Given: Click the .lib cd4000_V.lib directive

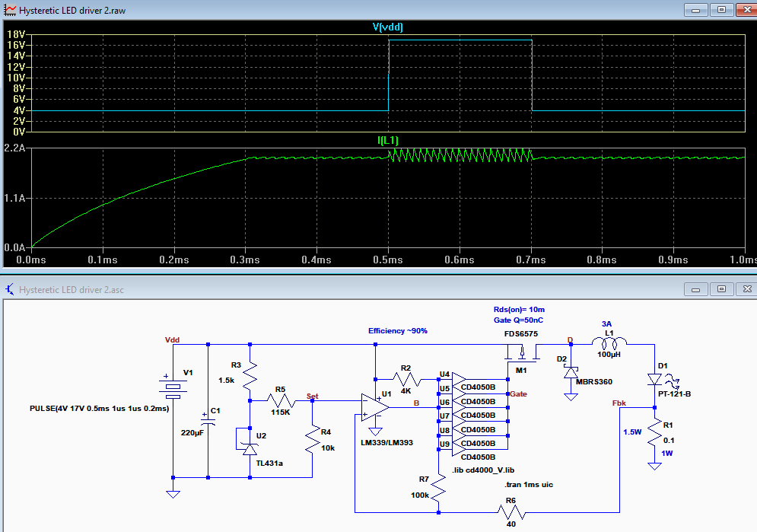Looking at the screenshot, I should point(483,470).
